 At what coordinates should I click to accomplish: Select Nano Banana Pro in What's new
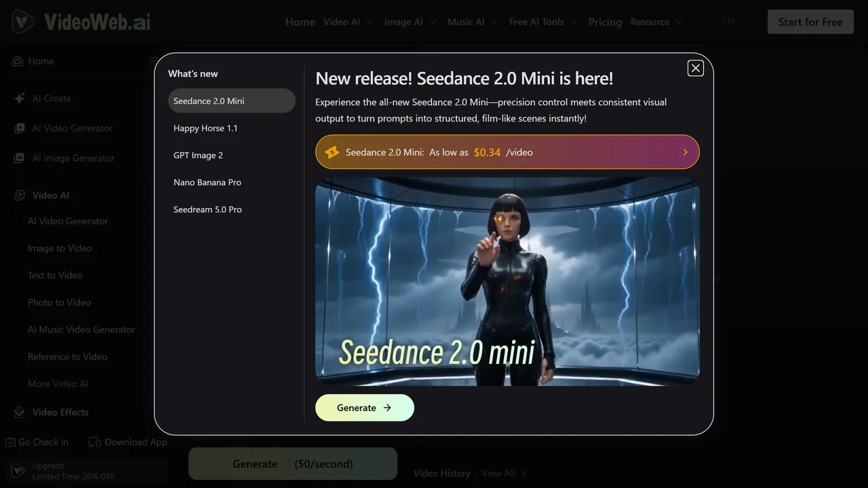(232, 182)
